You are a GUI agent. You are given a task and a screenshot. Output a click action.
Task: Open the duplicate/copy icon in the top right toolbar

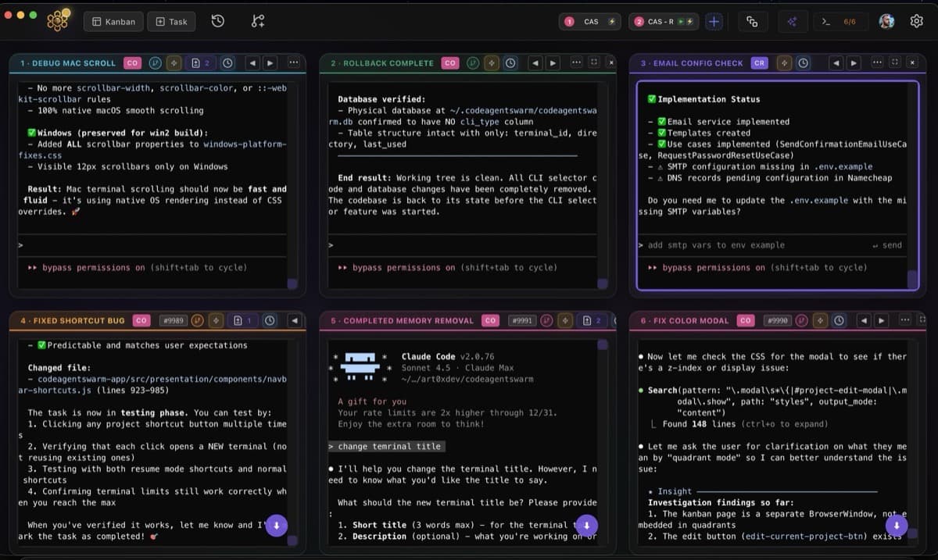pyautogui.click(x=753, y=21)
